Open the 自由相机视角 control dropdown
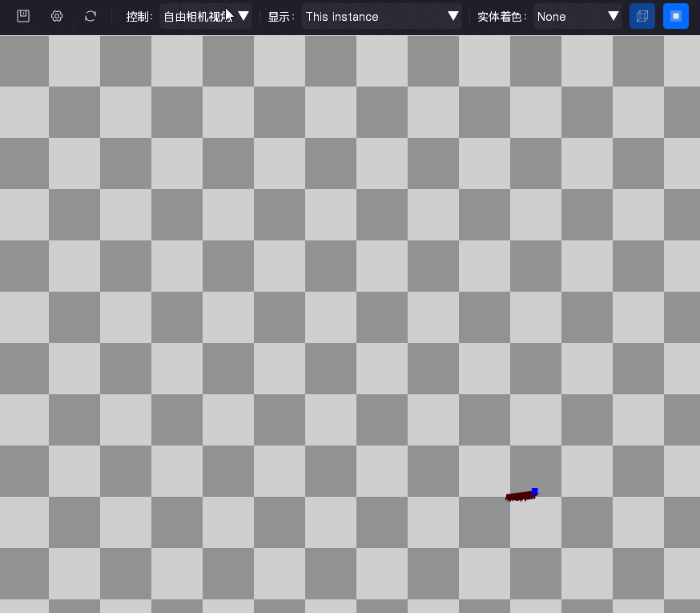Viewport: 700px width, 613px height. pos(206,17)
